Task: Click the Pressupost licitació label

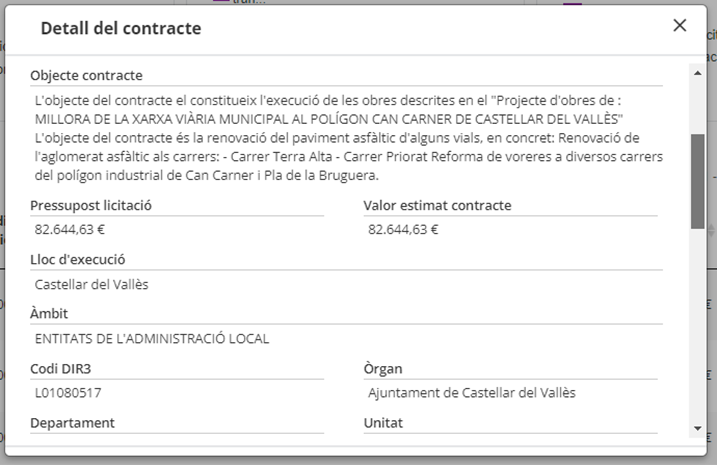Action: click(91, 205)
